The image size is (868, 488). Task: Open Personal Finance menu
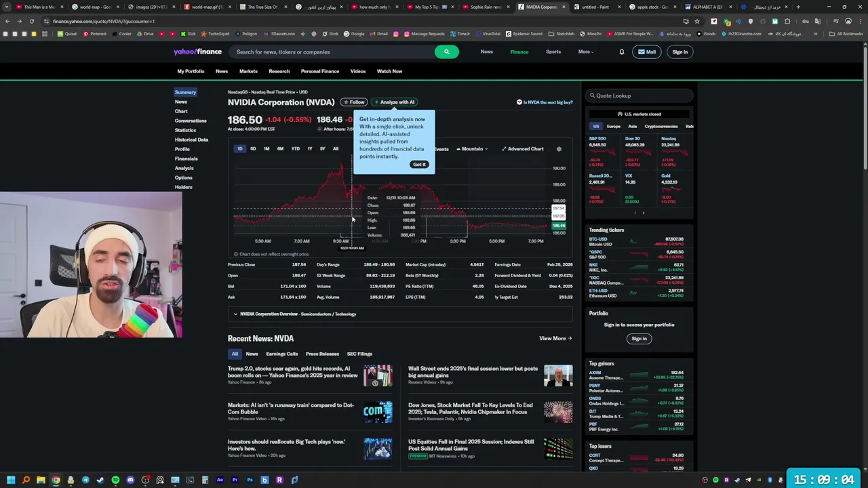pos(320,71)
